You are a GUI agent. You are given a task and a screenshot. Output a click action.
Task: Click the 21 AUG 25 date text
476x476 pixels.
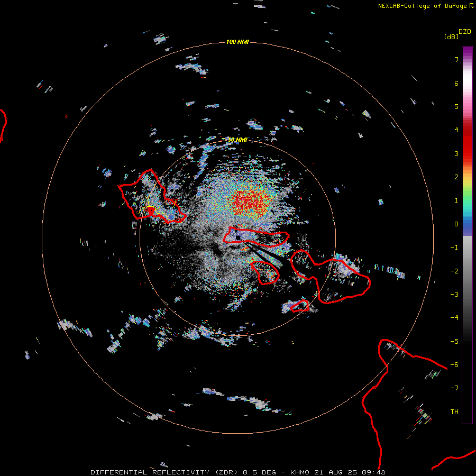pos(336,472)
